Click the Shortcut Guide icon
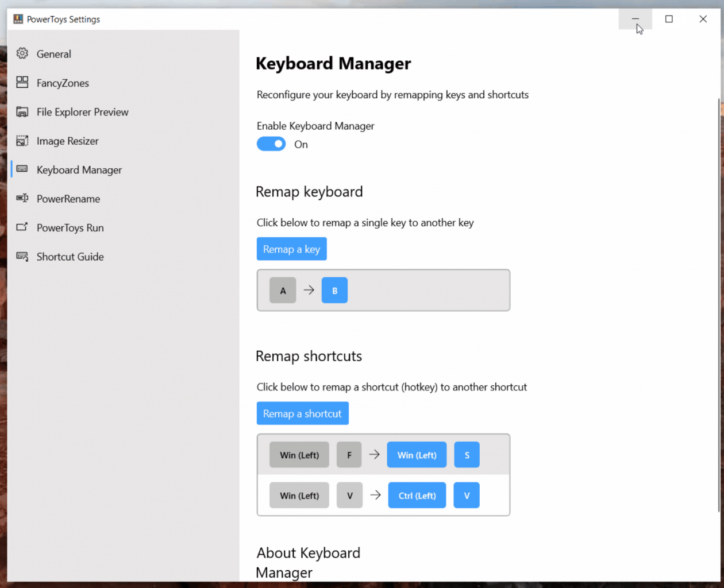This screenshot has width=724, height=588. point(22,256)
